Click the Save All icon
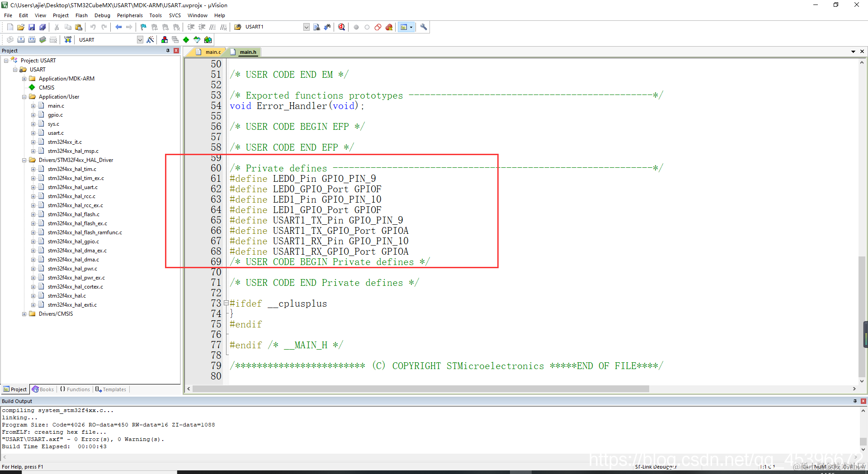The width and height of the screenshot is (868, 474). click(x=42, y=27)
